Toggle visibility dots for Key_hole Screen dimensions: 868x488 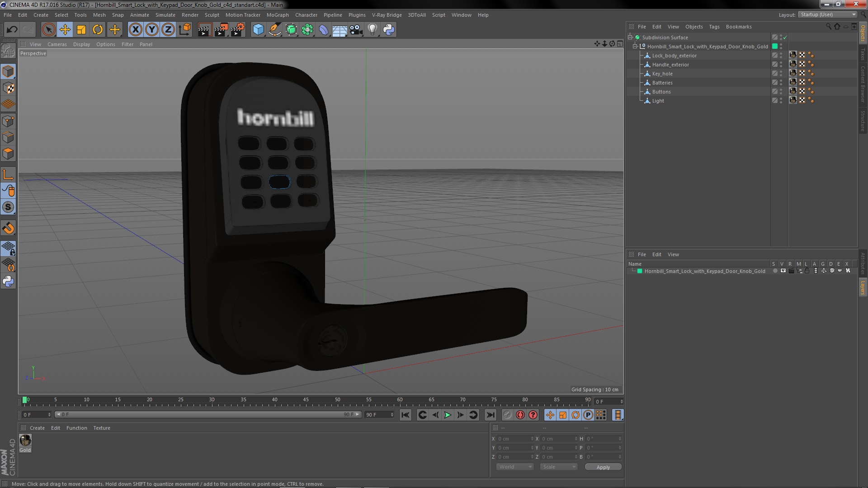(x=781, y=74)
